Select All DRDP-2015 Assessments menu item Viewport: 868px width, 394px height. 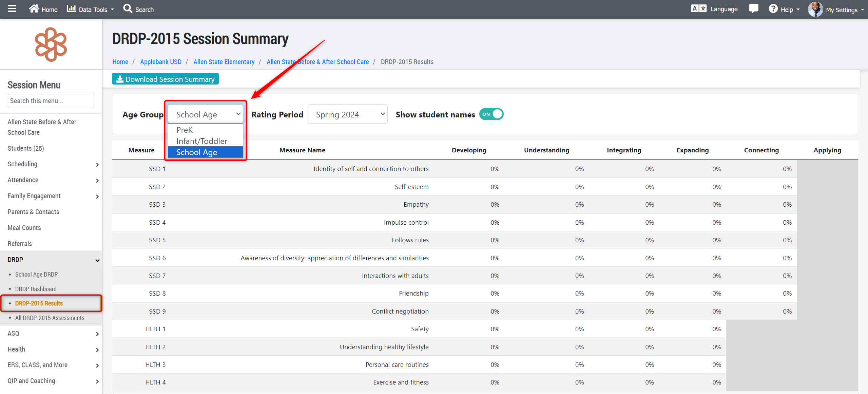pyautogui.click(x=50, y=318)
